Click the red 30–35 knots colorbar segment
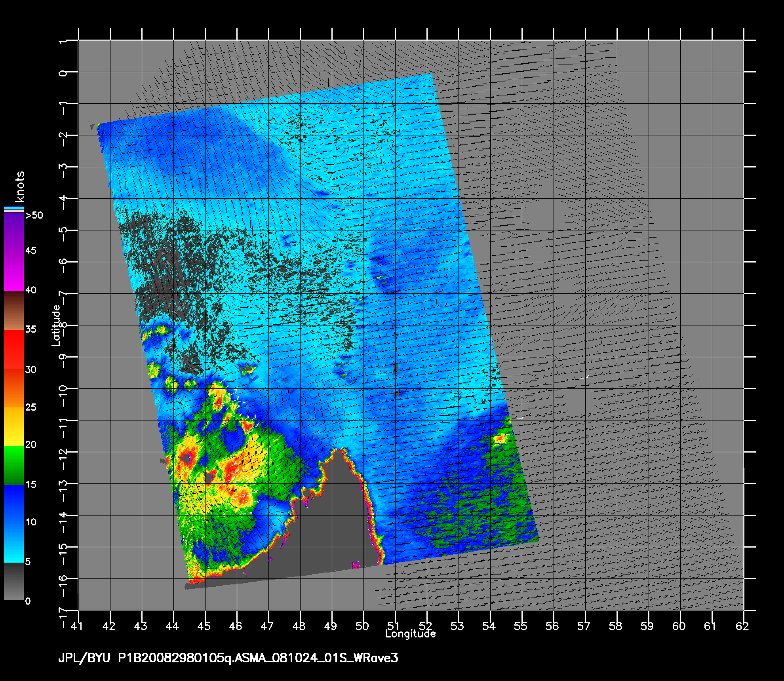Screen dimensions: 784x681 pos(14,350)
